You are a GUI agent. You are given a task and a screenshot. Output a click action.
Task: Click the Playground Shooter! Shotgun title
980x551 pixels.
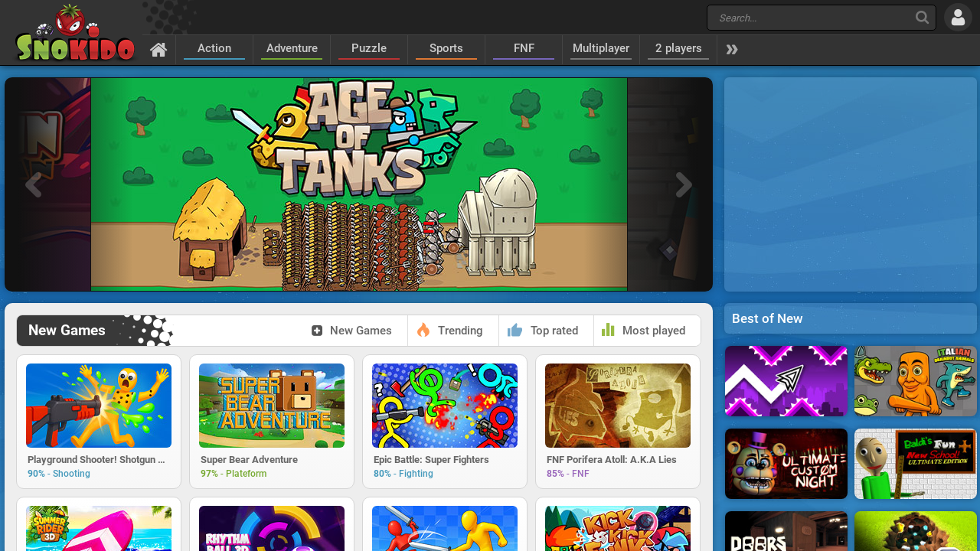96,460
